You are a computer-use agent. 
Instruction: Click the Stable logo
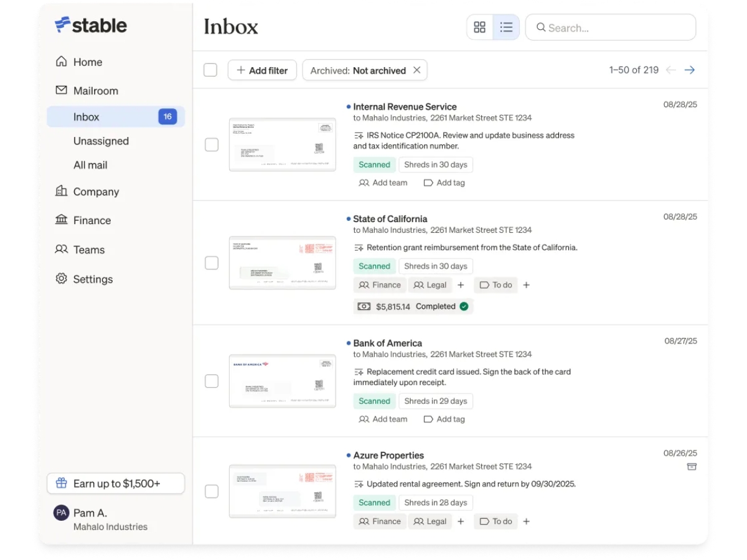[x=91, y=25]
